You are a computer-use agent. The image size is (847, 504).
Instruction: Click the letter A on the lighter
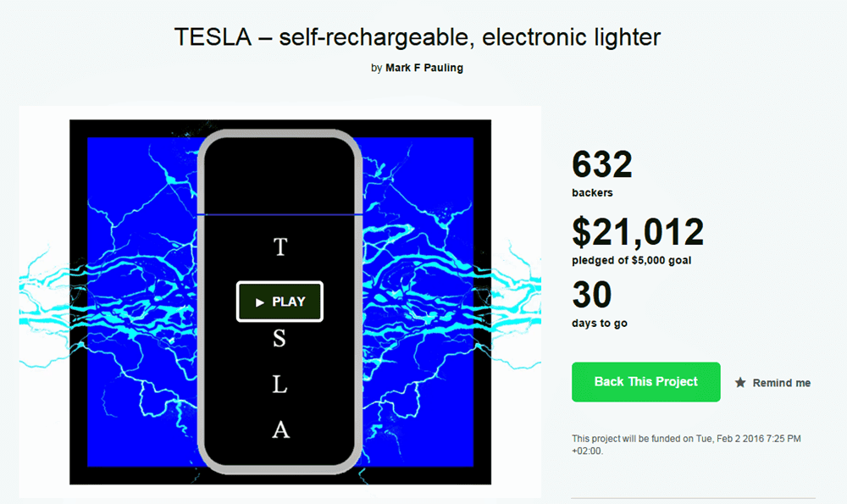coord(280,429)
